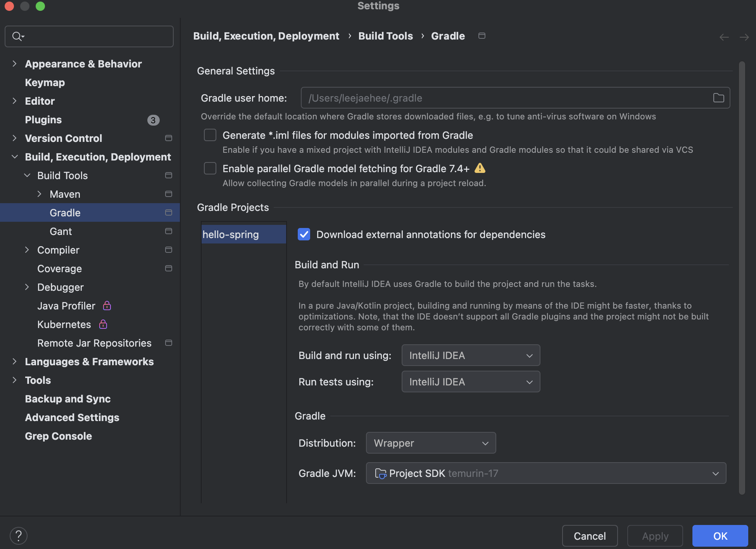This screenshot has width=756, height=549.
Task: Open the Run tests using dropdown
Action: click(471, 382)
